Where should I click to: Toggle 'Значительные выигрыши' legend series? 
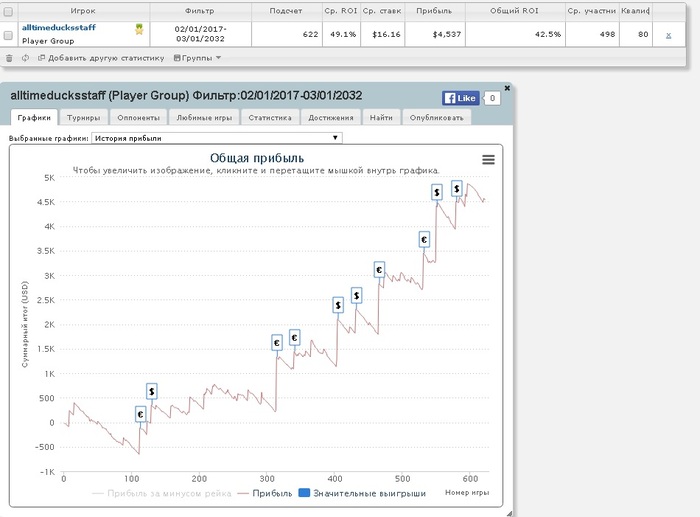click(362, 493)
